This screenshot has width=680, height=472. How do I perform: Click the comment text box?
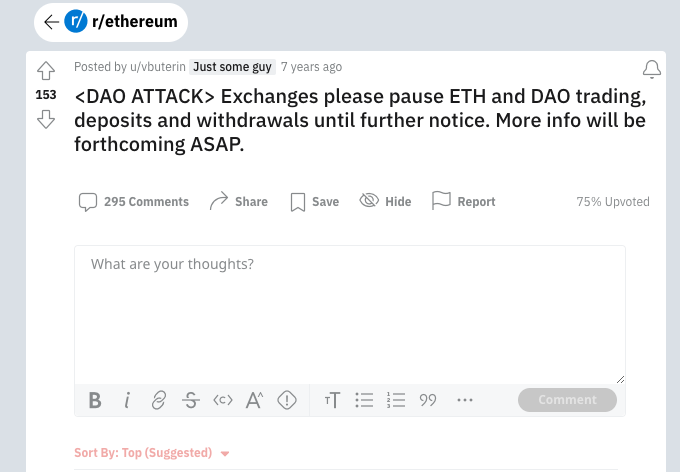coord(350,310)
